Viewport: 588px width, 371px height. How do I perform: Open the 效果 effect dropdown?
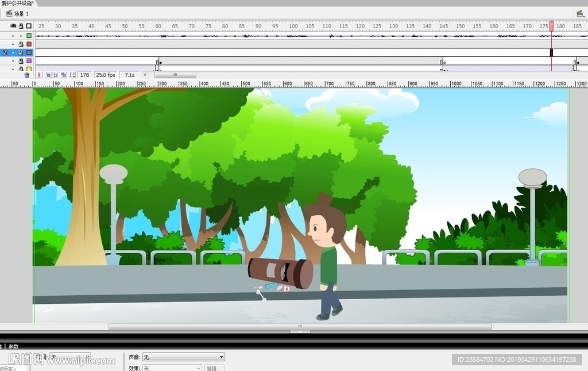[x=172, y=368]
